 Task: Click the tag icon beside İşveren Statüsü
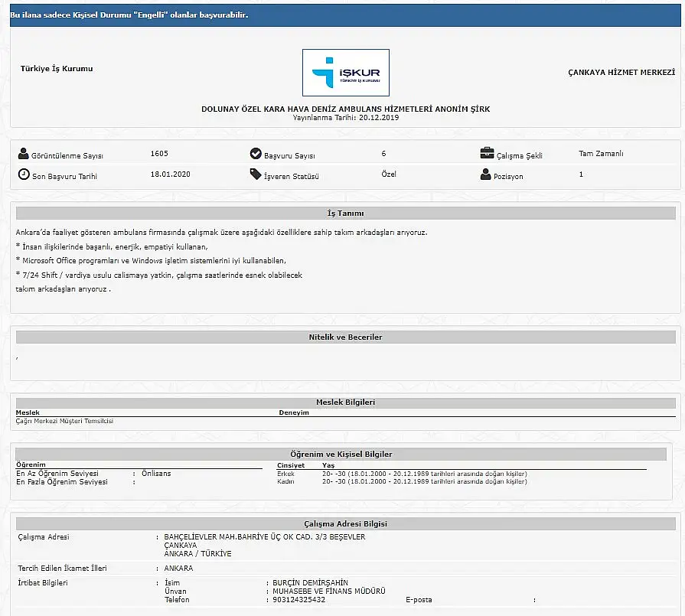(x=256, y=174)
